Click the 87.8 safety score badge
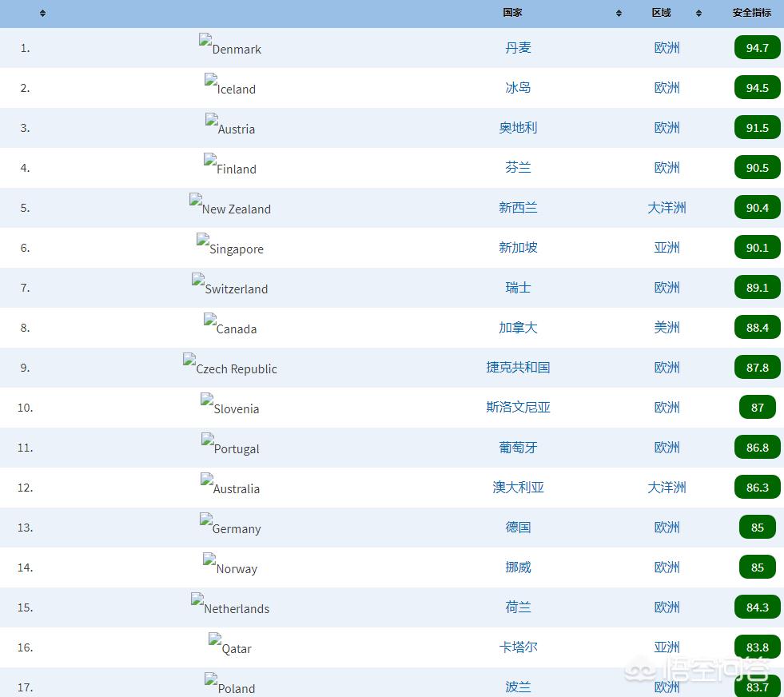784x697 pixels. (x=757, y=368)
